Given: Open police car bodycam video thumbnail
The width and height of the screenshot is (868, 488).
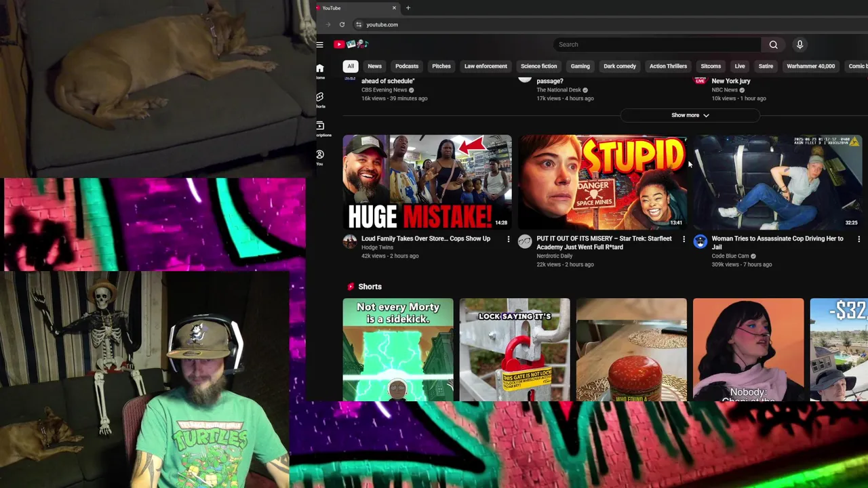Looking at the screenshot, I should pyautogui.click(x=778, y=182).
